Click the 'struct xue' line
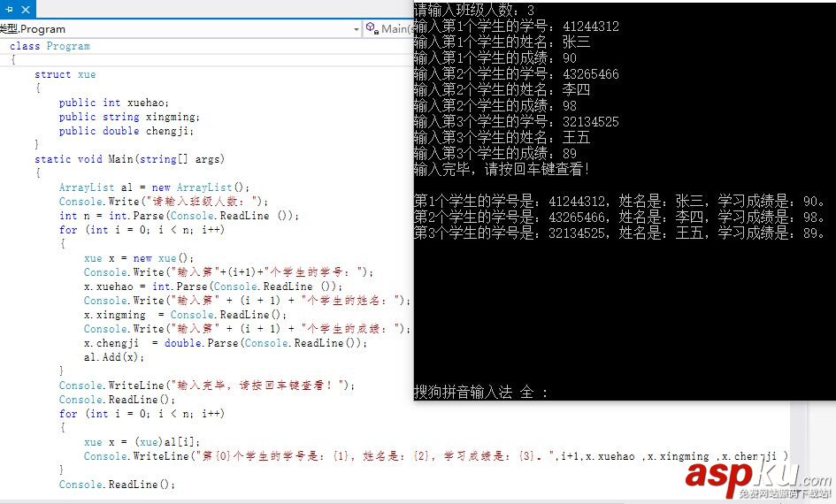 (65, 74)
